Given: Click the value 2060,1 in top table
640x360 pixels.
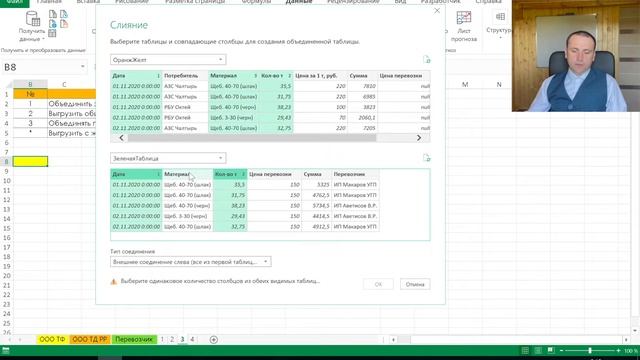Looking at the screenshot, I should [x=367, y=118].
